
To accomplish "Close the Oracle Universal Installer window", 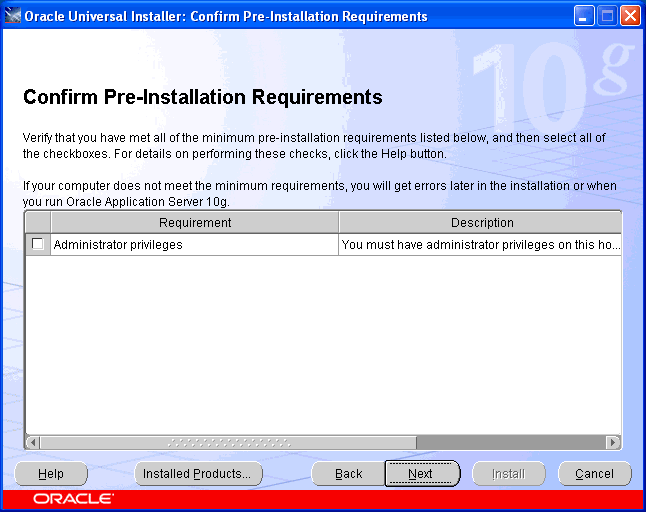I will [x=630, y=16].
